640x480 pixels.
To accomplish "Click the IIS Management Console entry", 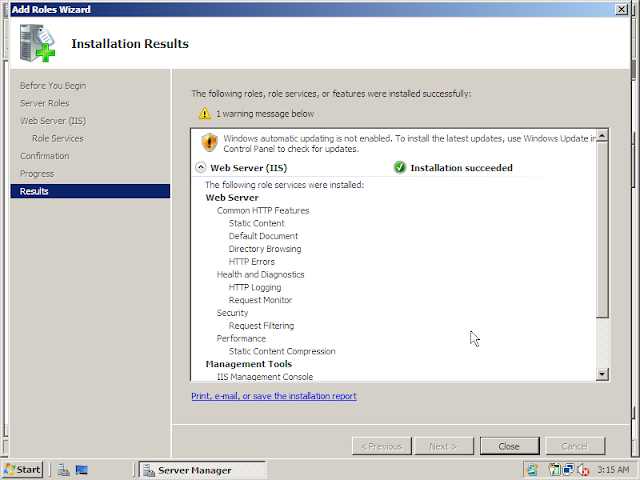I will click(265, 377).
